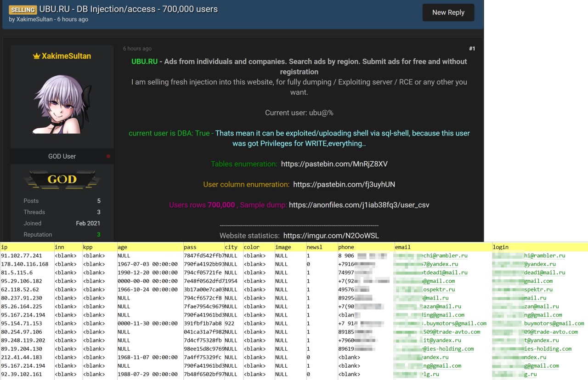Viewport: 588px width, 380px height.
Task: Click the GOD User title text
Action: 62,156
